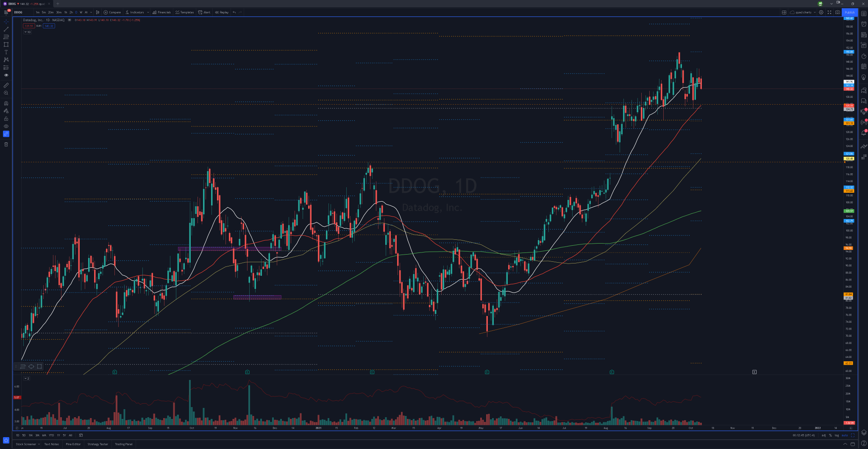Click the red sell price 139.51 box
868x449 pixels.
[28, 26]
